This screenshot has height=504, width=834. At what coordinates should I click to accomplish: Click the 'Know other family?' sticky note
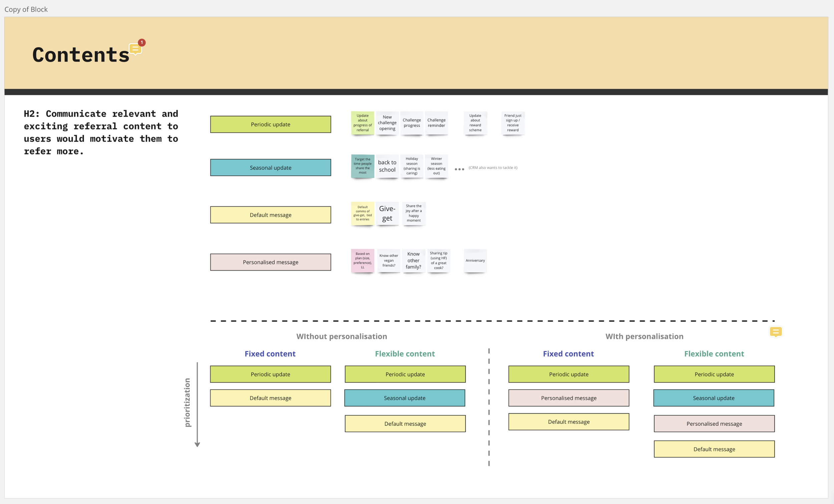pyautogui.click(x=413, y=261)
